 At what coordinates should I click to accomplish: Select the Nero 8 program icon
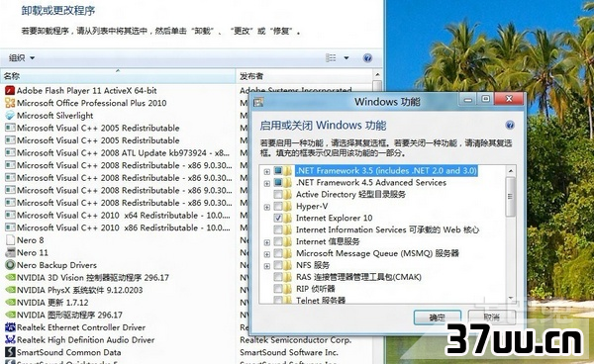tap(10, 240)
